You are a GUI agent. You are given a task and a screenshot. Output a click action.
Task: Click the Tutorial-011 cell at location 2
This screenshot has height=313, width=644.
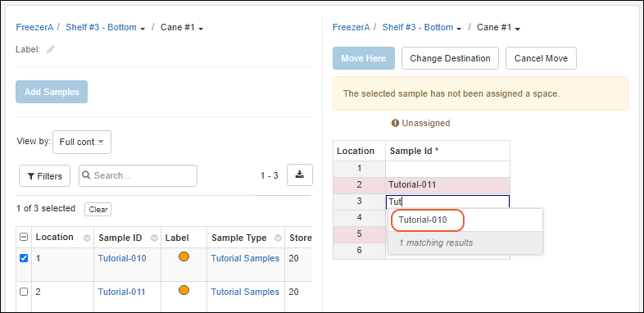click(447, 185)
